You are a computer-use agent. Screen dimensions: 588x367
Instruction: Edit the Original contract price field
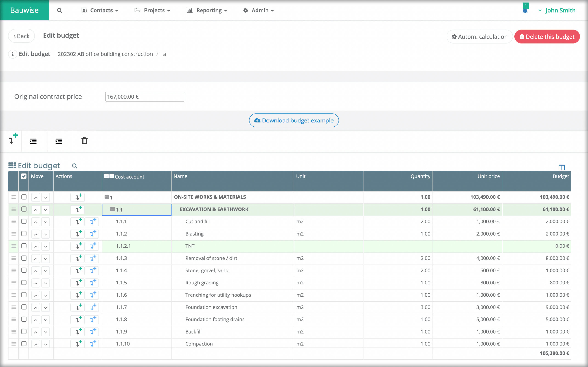pos(144,97)
